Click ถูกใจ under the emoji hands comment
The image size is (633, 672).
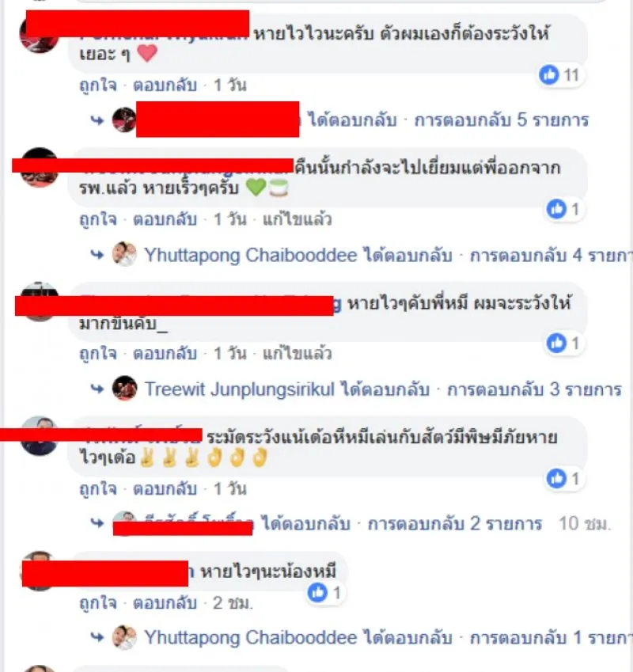click(98, 488)
